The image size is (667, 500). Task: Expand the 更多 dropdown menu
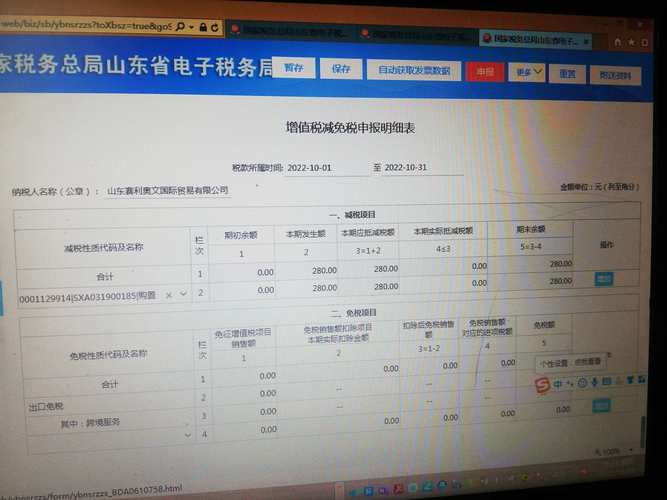[x=527, y=73]
